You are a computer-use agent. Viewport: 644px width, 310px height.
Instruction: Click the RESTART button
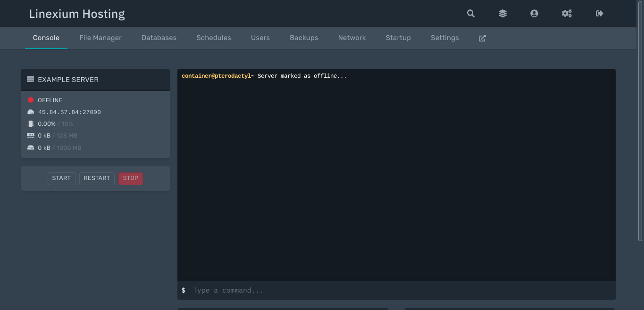click(97, 179)
